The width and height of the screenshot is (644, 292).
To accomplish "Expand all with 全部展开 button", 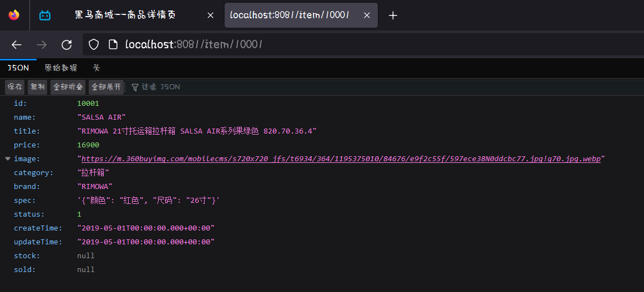I will 106,87.
